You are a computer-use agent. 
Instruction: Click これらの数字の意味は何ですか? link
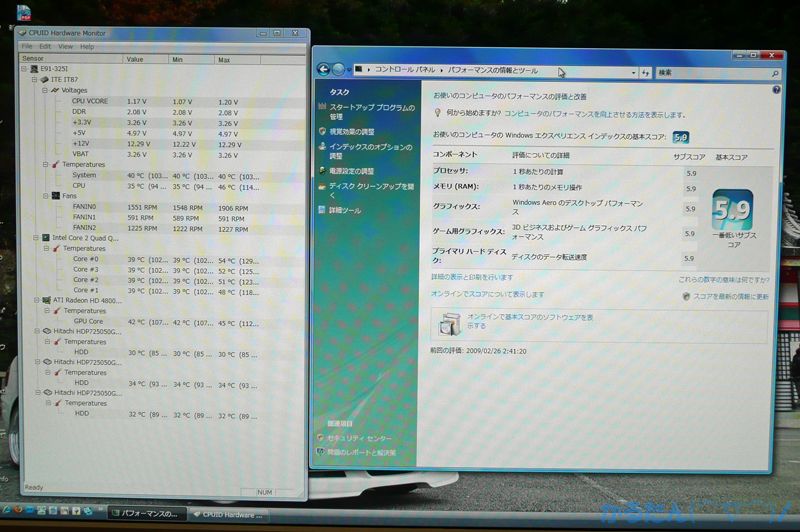click(723, 280)
